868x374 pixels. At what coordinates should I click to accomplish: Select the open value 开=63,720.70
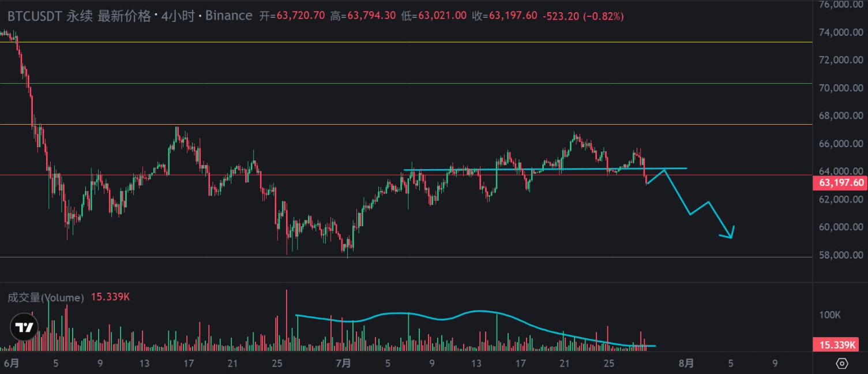click(x=293, y=16)
